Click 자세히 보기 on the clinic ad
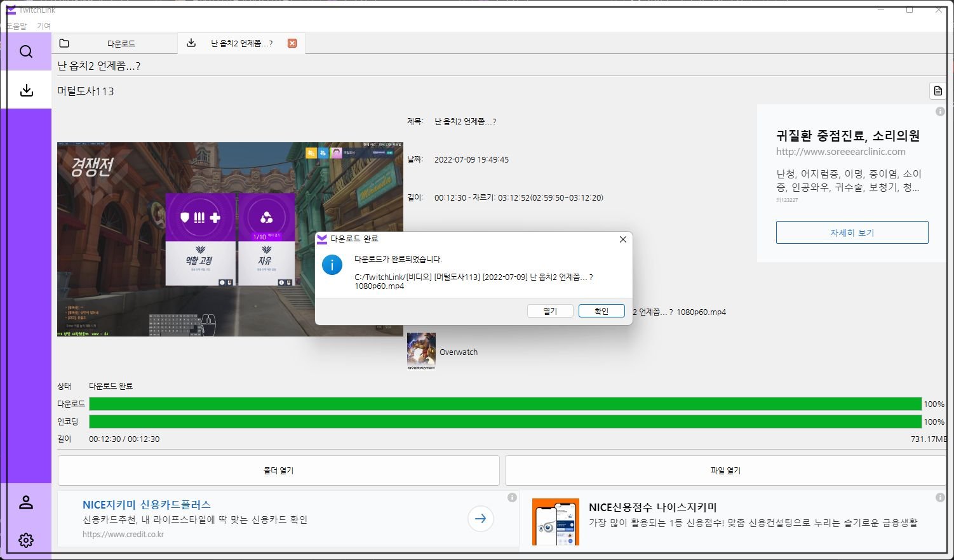954x560 pixels. [852, 232]
